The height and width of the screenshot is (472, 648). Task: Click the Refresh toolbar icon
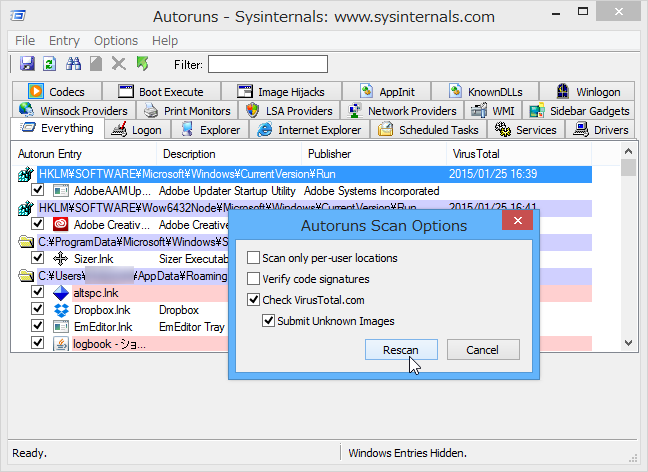coord(50,64)
